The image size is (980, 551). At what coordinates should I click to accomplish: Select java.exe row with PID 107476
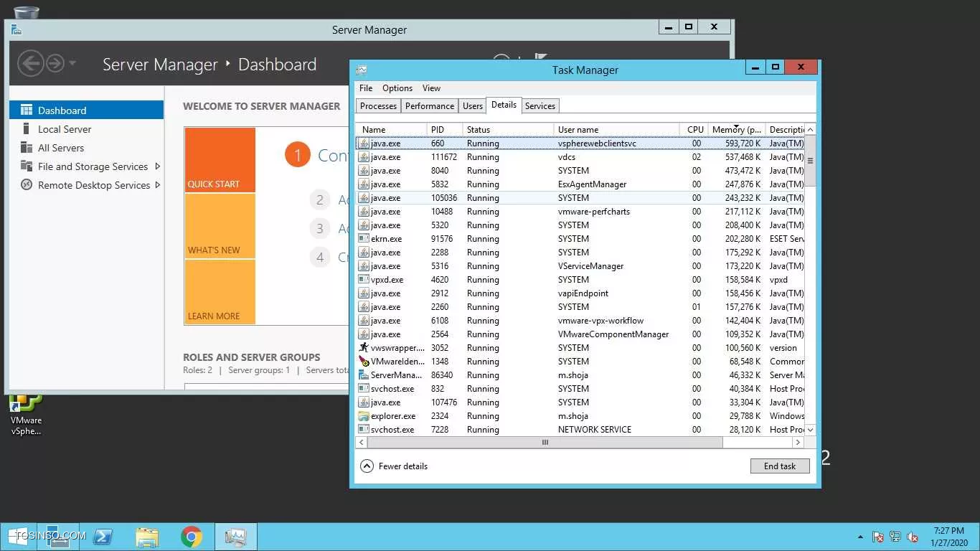[580, 402]
